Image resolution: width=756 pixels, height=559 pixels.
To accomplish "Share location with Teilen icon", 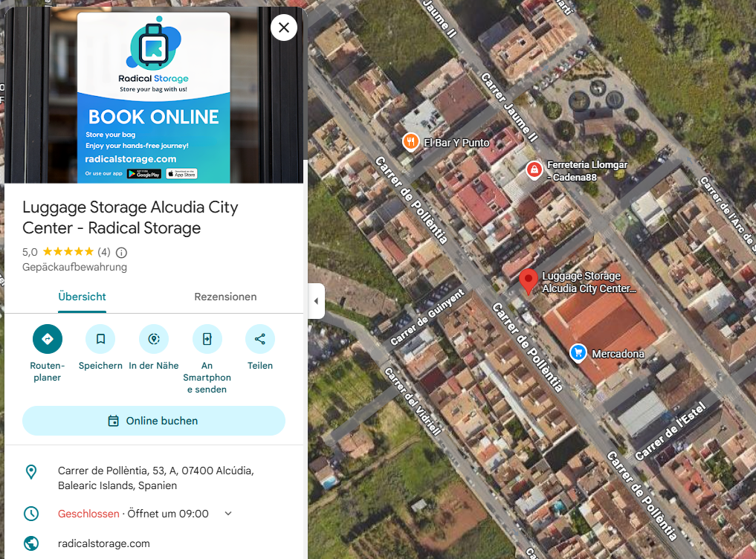I will click(x=260, y=339).
